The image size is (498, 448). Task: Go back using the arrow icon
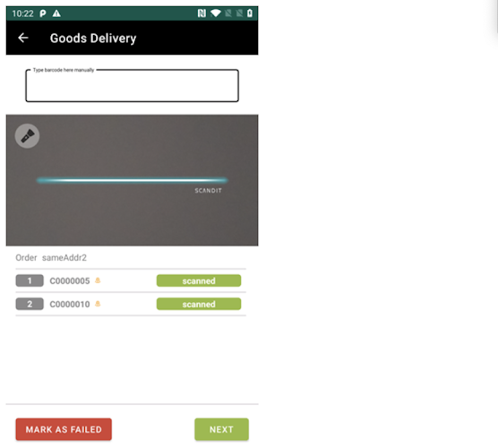pos(23,38)
